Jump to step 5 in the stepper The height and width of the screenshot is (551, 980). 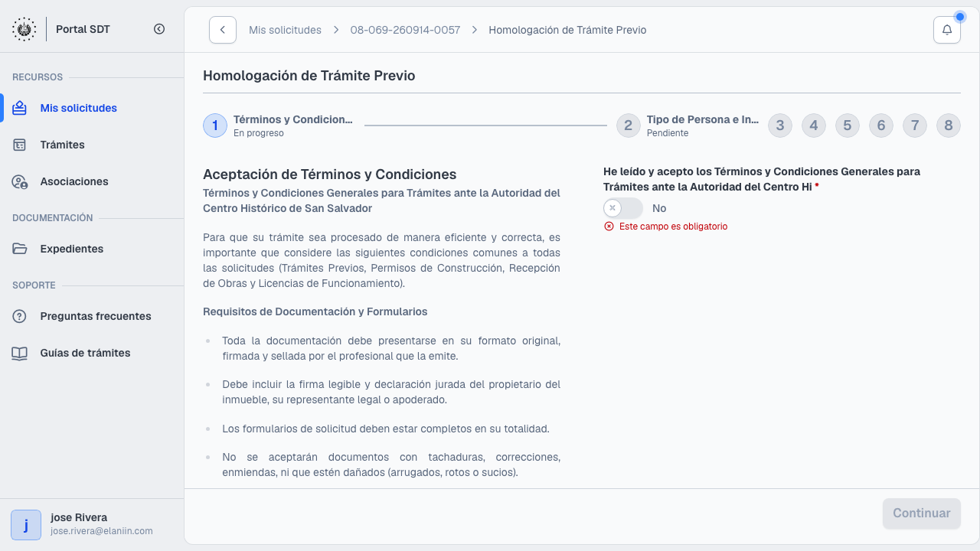(x=848, y=126)
